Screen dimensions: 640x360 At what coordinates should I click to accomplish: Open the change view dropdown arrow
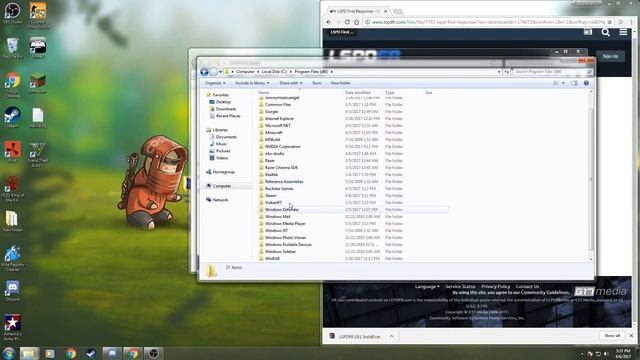[x=563, y=83]
